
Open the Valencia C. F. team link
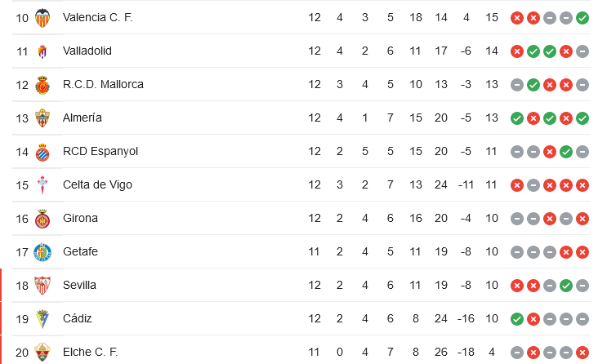[x=97, y=17]
